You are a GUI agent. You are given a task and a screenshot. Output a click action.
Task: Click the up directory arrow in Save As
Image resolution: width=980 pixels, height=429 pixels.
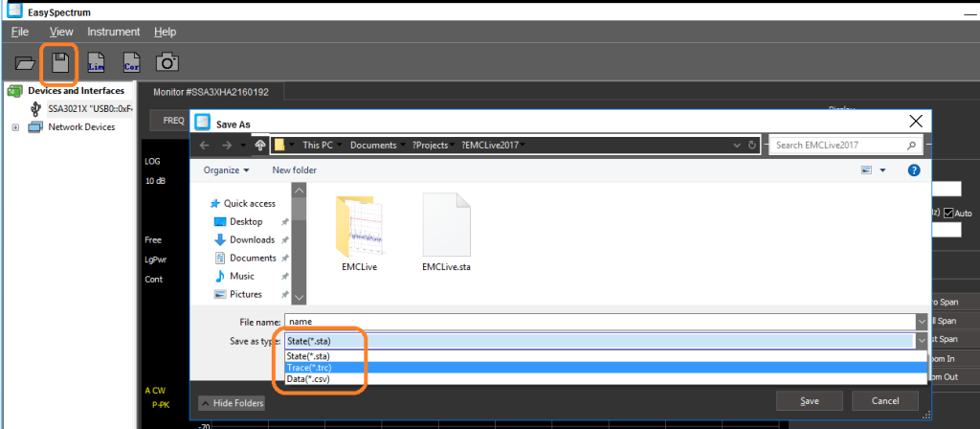pyautogui.click(x=260, y=145)
